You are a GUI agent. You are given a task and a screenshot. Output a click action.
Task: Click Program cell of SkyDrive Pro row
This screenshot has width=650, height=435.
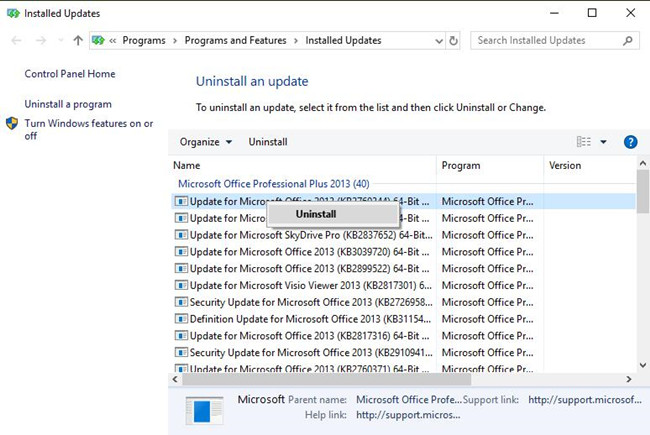coord(488,235)
